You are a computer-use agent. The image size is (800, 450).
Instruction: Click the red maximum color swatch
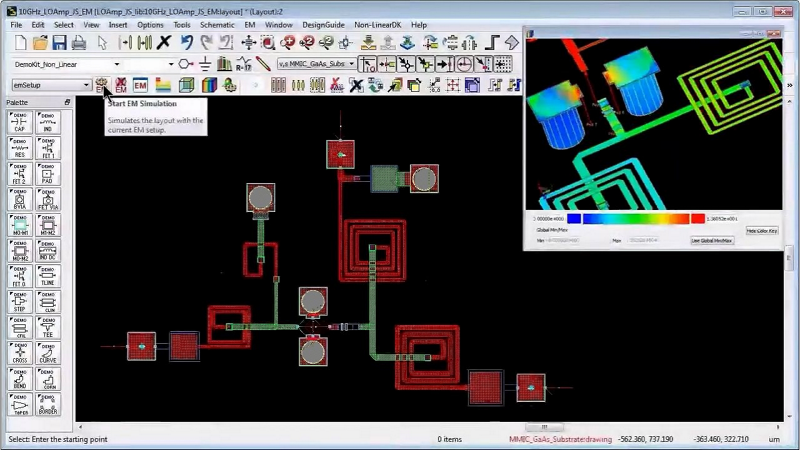point(698,218)
